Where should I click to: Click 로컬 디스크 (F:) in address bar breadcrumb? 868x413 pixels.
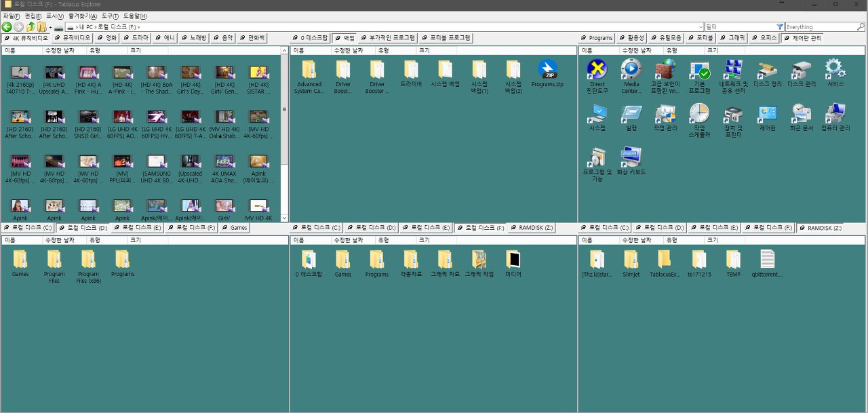(x=117, y=27)
